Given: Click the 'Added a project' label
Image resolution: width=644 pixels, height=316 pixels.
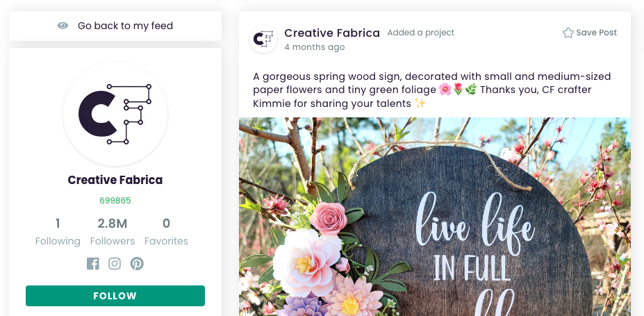Looking at the screenshot, I should [x=420, y=33].
